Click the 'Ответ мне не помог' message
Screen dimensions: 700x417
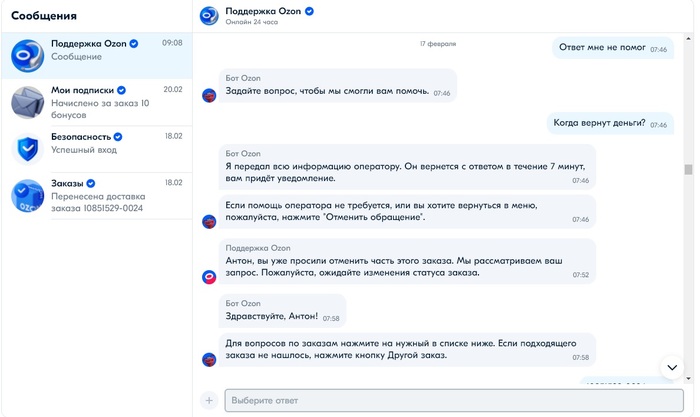pyautogui.click(x=613, y=48)
